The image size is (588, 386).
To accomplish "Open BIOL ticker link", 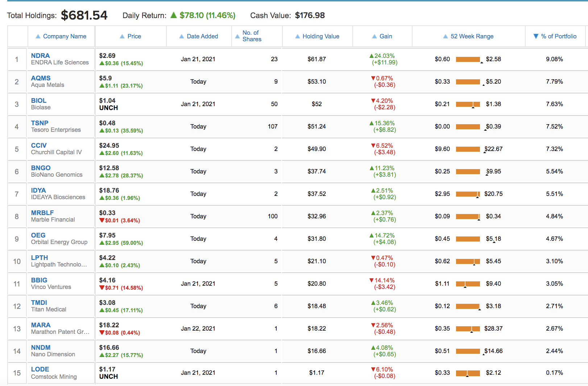I will pyautogui.click(x=38, y=101).
